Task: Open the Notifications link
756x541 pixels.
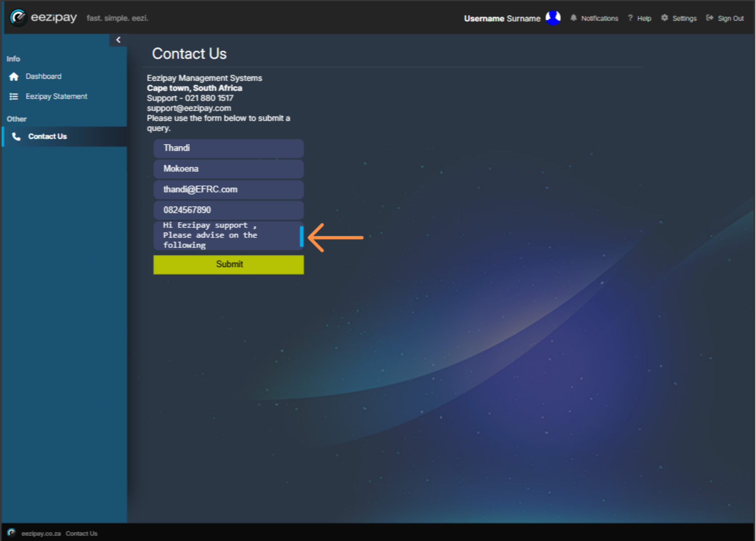Action: pyautogui.click(x=600, y=19)
